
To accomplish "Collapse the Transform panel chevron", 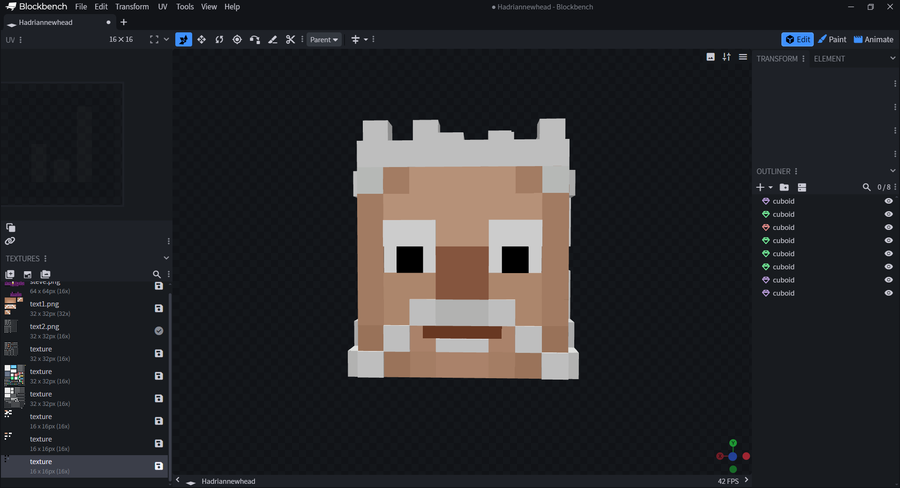I will 893,58.
